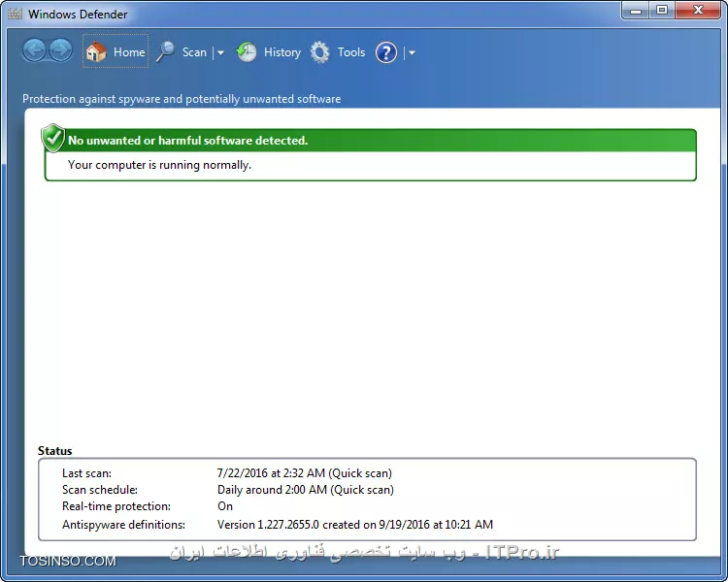Click 'Protection against spyware' subtitle text

tap(182, 99)
